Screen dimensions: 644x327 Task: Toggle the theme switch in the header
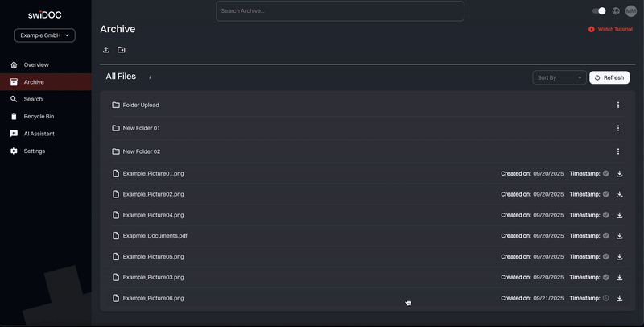coord(599,11)
